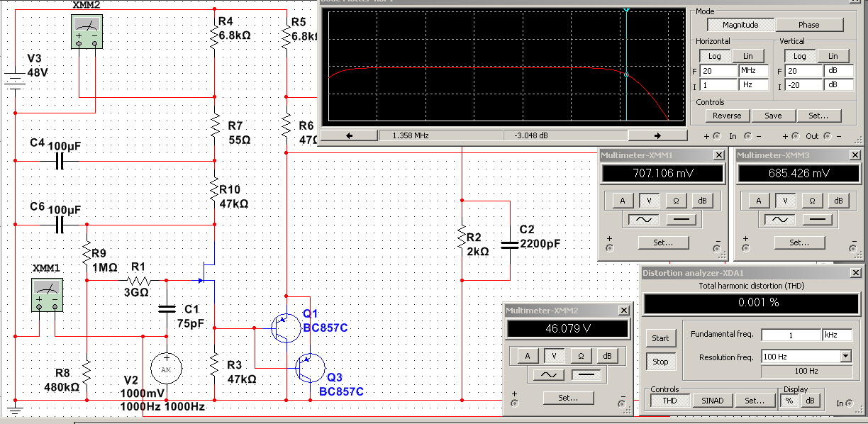Choose AC mode in Multimeter-XMM1
Viewport: 868px width, 424px height.
644,220
